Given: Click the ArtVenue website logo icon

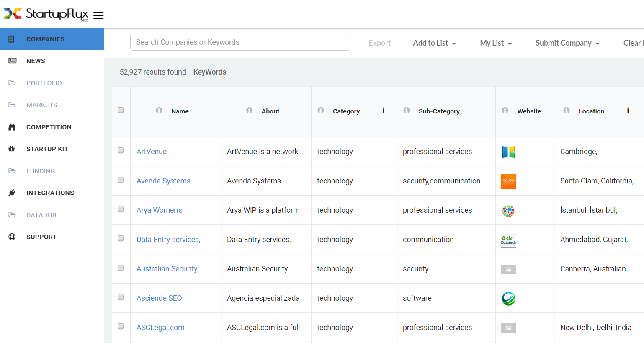Looking at the screenshot, I should (508, 152).
